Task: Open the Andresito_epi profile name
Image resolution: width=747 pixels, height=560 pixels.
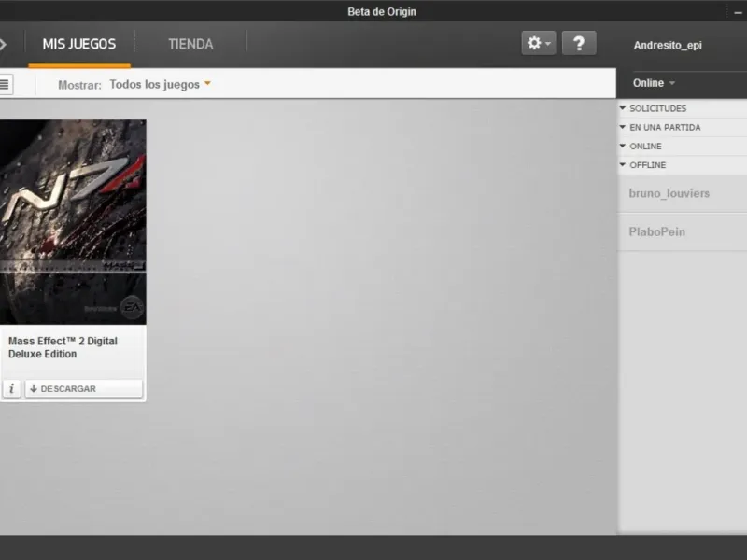Action: [x=668, y=45]
